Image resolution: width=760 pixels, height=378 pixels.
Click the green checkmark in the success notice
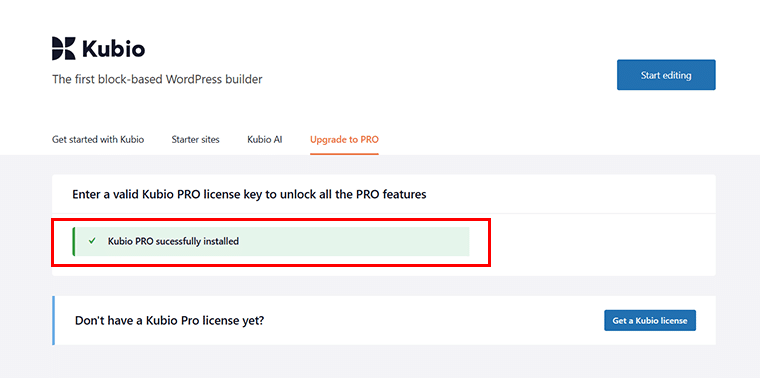click(x=92, y=241)
